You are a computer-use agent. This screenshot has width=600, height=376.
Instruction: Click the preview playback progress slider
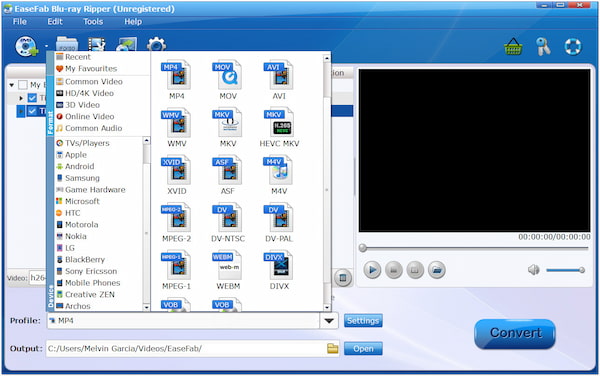pyautogui.click(x=474, y=248)
